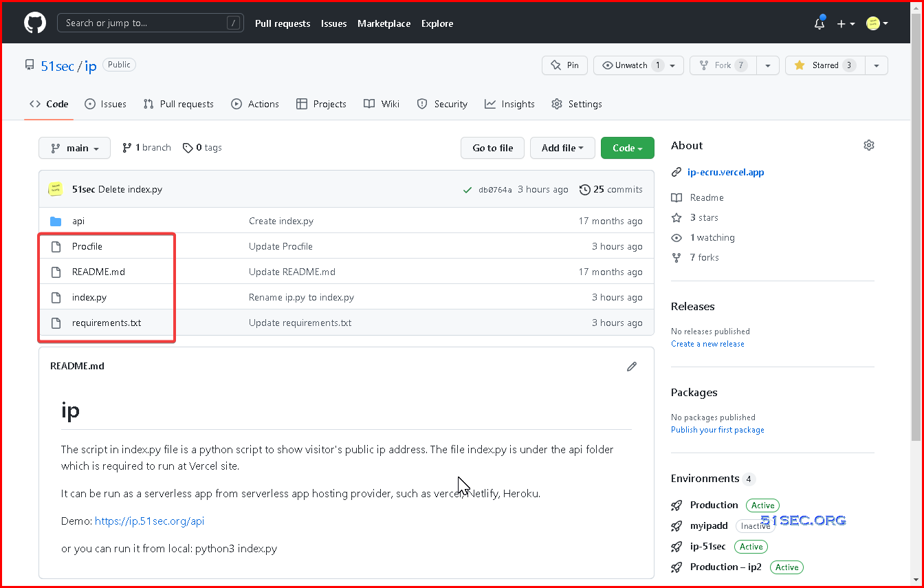Open the GitHub logo home link

click(35, 23)
